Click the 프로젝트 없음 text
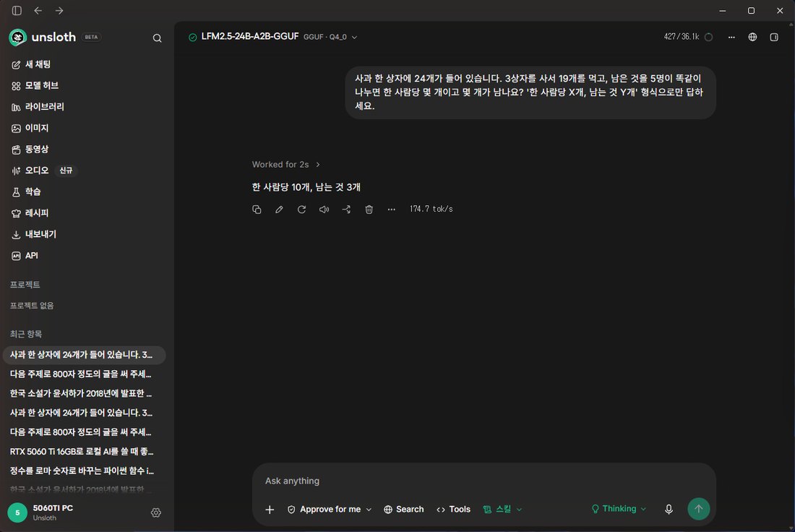This screenshot has width=795, height=532. [31, 305]
